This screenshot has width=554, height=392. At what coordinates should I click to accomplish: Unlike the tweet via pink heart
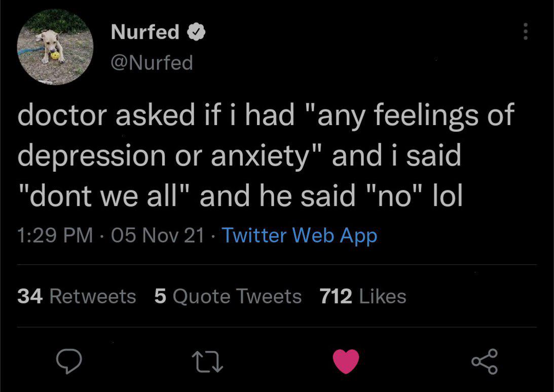tap(346, 361)
